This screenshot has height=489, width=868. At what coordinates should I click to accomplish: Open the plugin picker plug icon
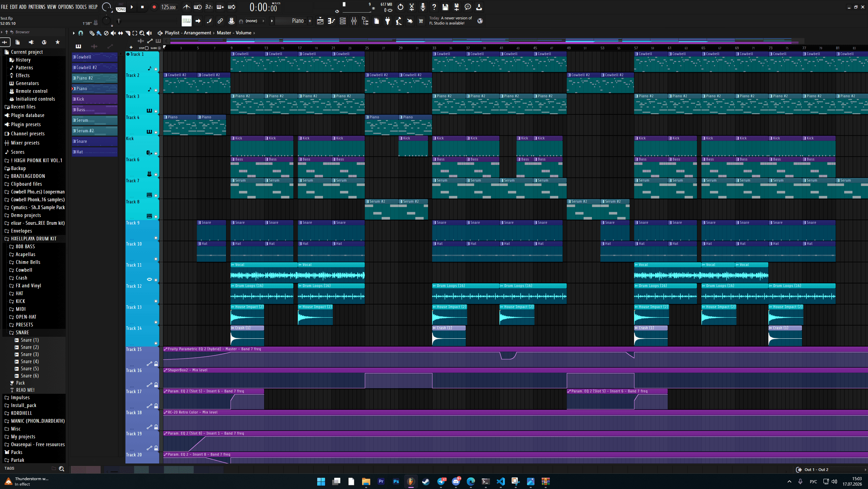388,21
